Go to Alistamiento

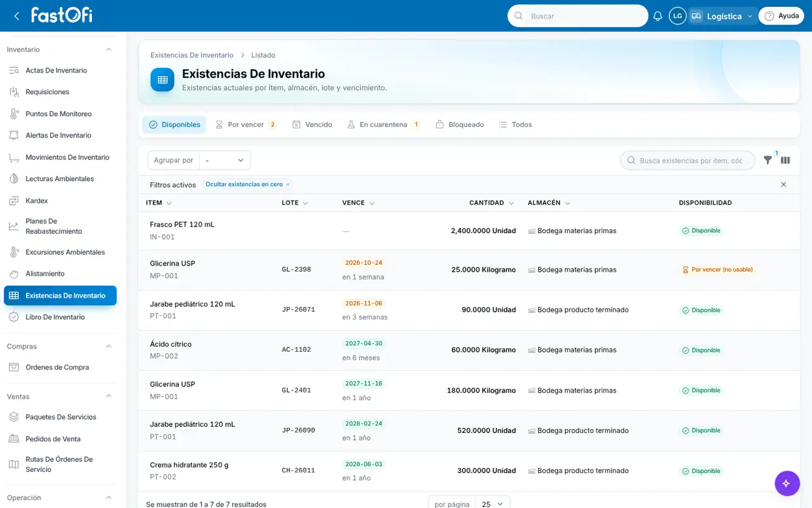60,274
